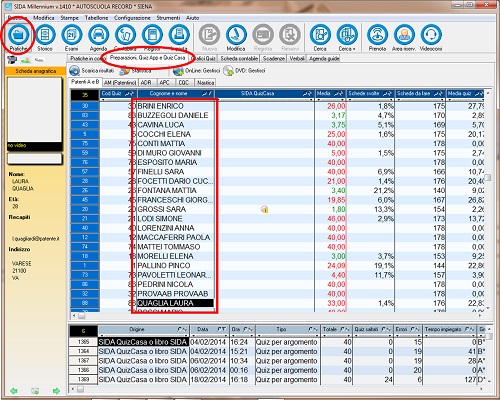Open the Area riservata icon
The height and width of the screenshot is (400, 500).
point(404,35)
